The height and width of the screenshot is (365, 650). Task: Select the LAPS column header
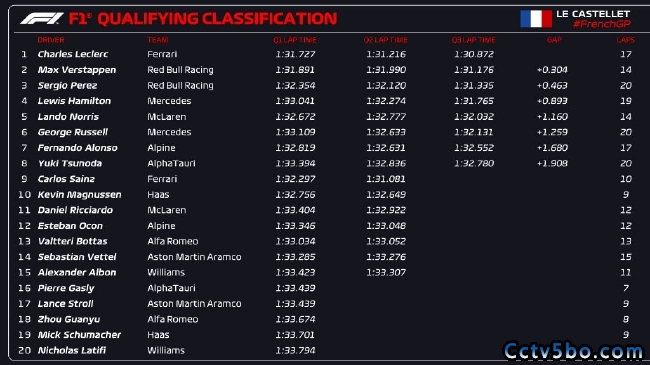626,40
